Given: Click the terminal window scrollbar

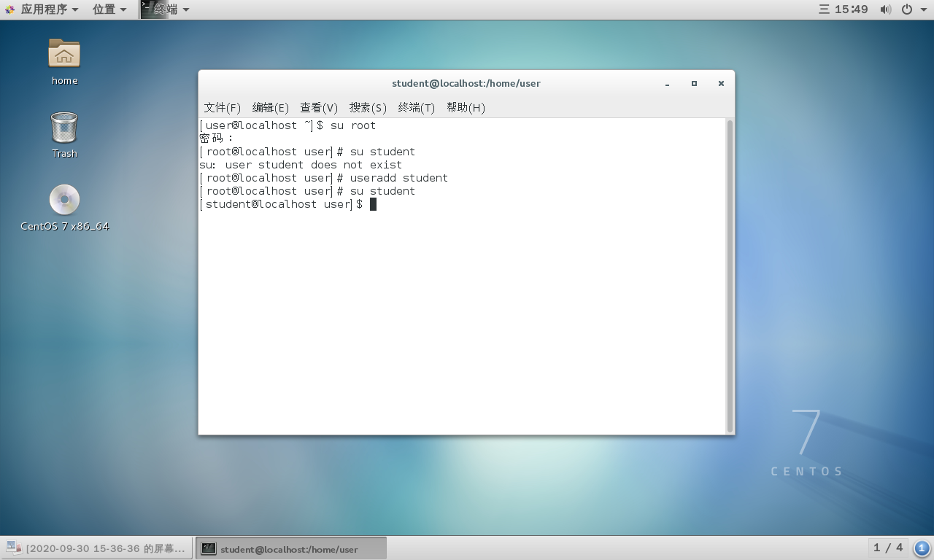Looking at the screenshot, I should pos(729,277).
